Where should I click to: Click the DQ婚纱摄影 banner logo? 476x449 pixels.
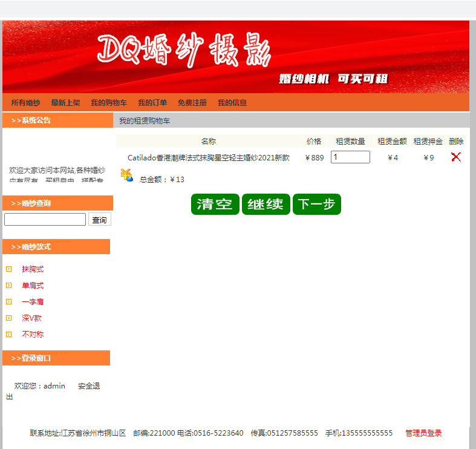(x=183, y=53)
